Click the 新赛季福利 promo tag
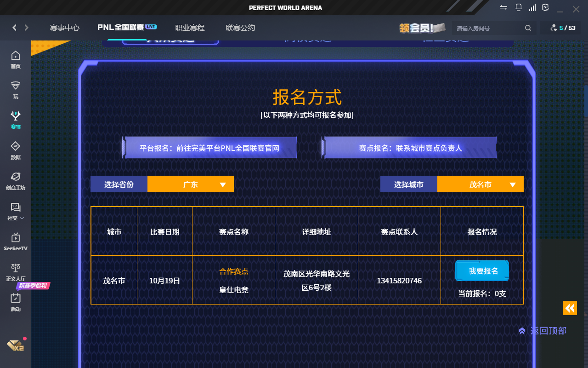588x368 pixels. [32, 286]
